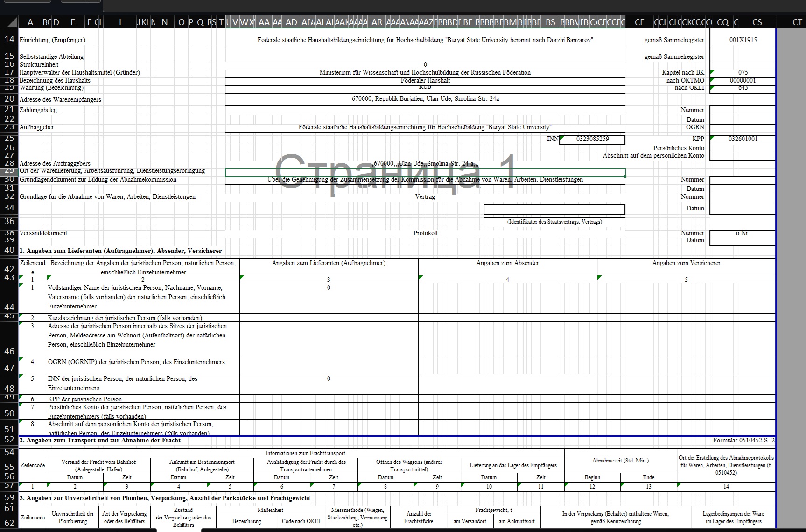Image resolution: width=806 pixels, height=532 pixels.
Task: Click the 'Abnahmezeit (Std. Min.)' header
Action: pyautogui.click(x=620, y=461)
